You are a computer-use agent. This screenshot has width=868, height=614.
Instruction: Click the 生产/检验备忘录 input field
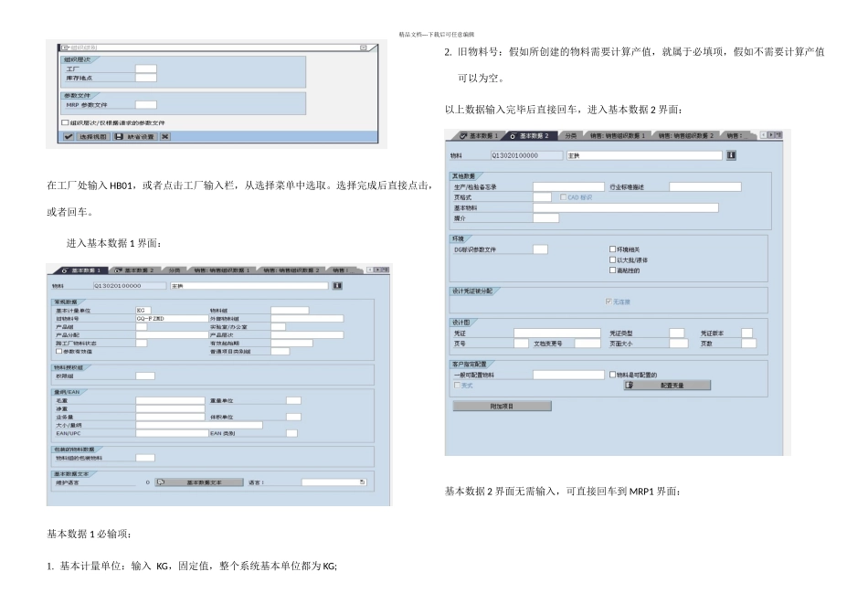[568, 187]
